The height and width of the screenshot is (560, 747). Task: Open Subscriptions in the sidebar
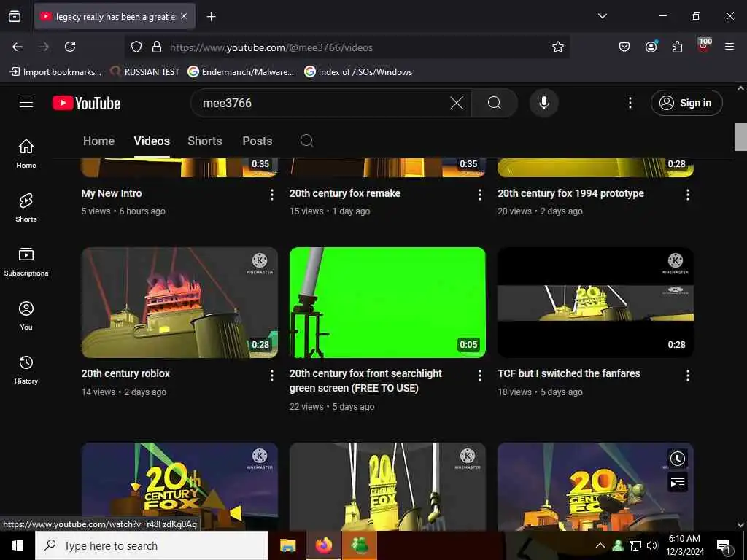click(x=26, y=262)
